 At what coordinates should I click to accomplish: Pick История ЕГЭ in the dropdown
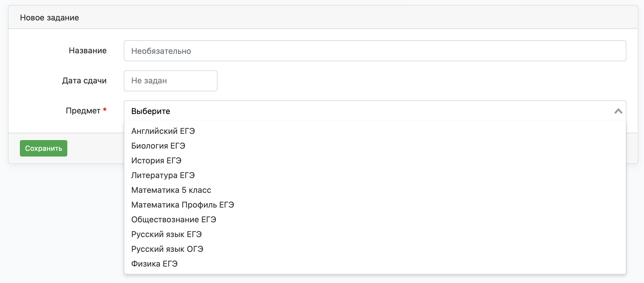click(375, 160)
